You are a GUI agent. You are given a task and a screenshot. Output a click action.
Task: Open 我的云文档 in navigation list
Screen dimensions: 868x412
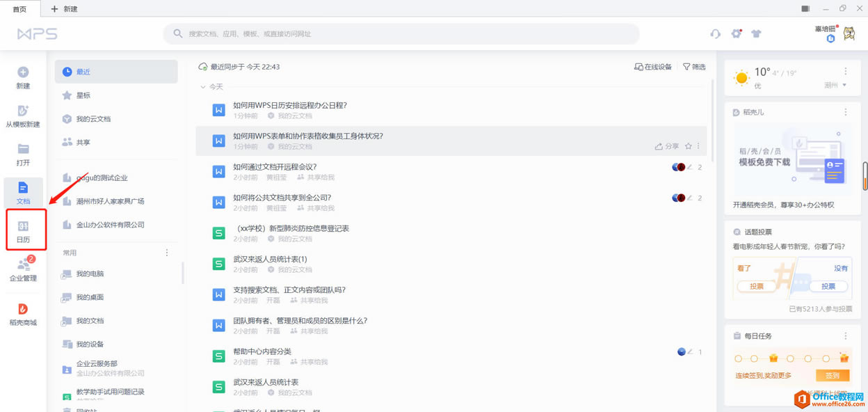click(116, 119)
